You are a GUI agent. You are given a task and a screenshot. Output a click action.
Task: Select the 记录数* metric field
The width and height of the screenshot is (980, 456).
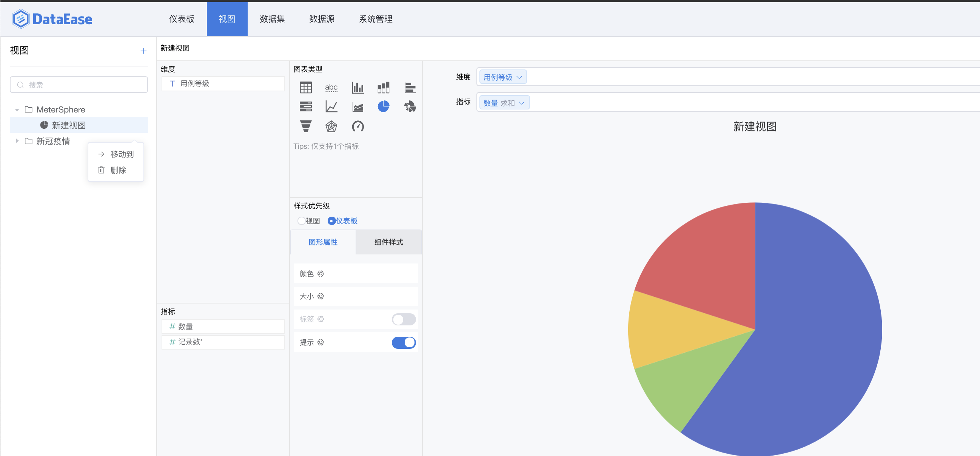(223, 342)
